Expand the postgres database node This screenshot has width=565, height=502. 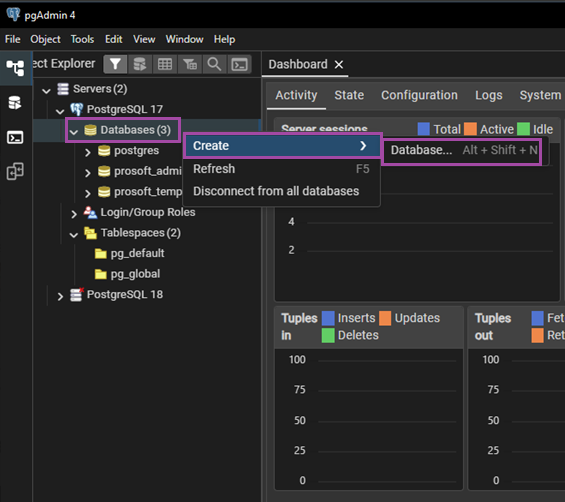click(x=88, y=152)
